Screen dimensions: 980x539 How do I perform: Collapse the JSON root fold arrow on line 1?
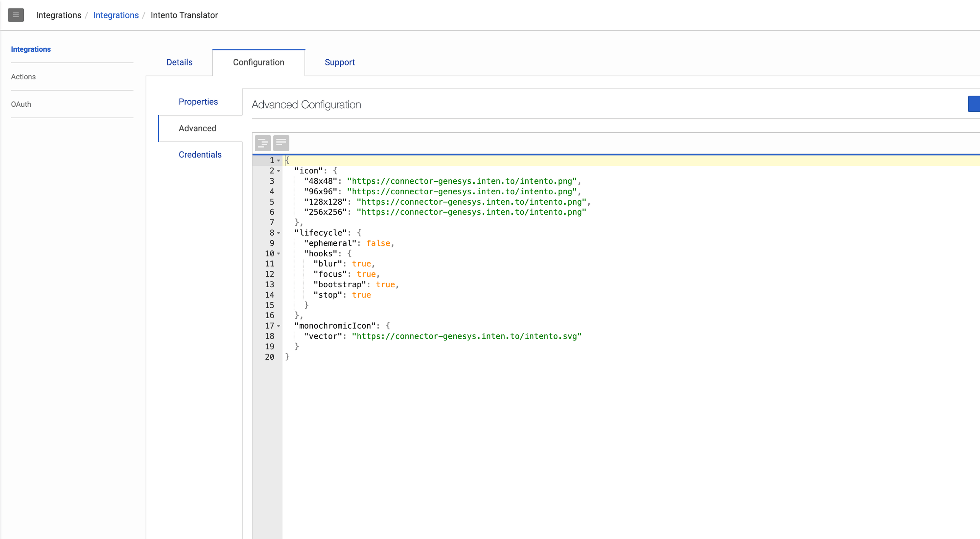[279, 161]
